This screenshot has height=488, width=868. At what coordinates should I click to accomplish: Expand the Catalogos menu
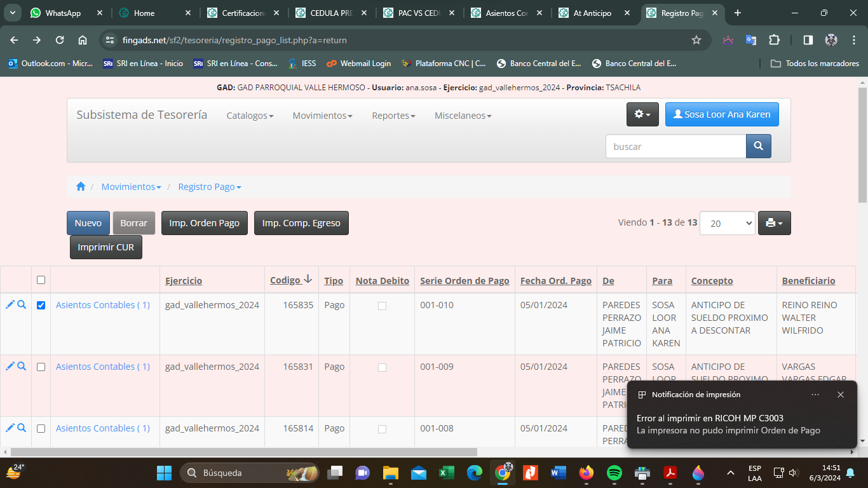tap(250, 116)
